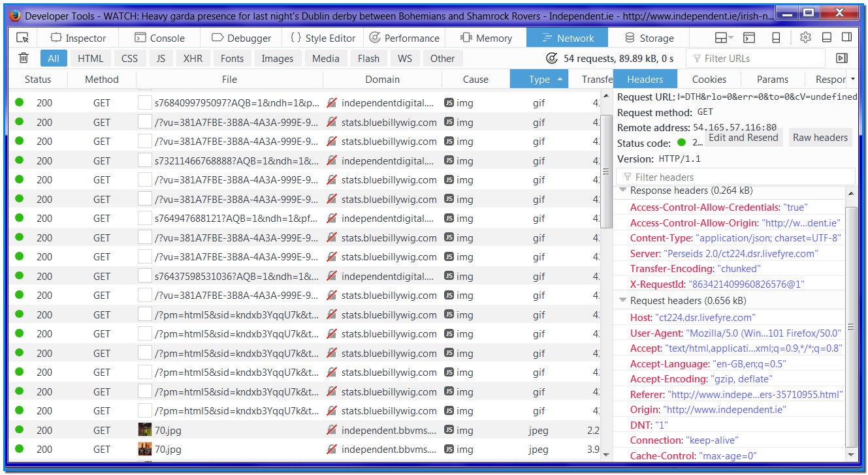Image resolution: width=868 pixels, height=475 pixels.
Task: Toggle the Other request filter
Action: (442, 58)
